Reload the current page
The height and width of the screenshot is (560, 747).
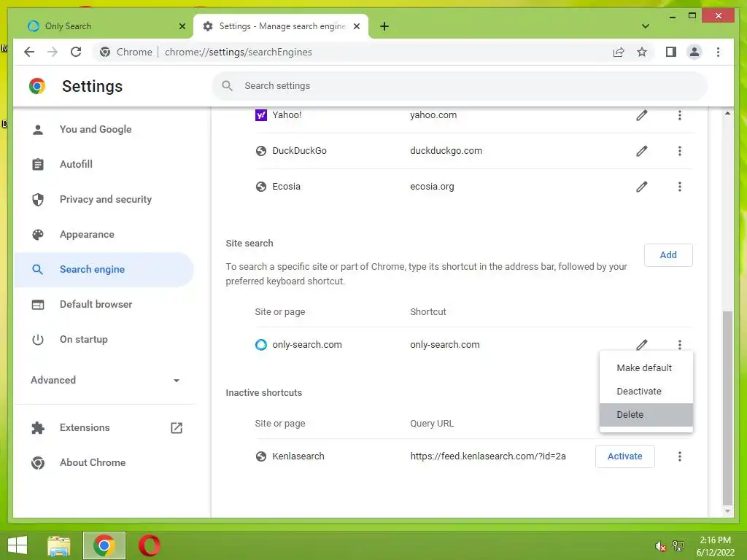click(x=76, y=52)
